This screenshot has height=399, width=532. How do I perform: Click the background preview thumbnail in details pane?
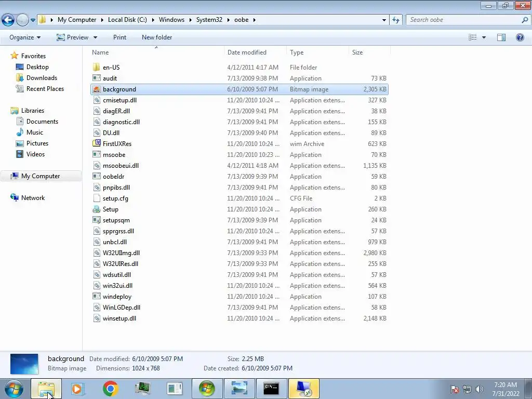(24, 364)
